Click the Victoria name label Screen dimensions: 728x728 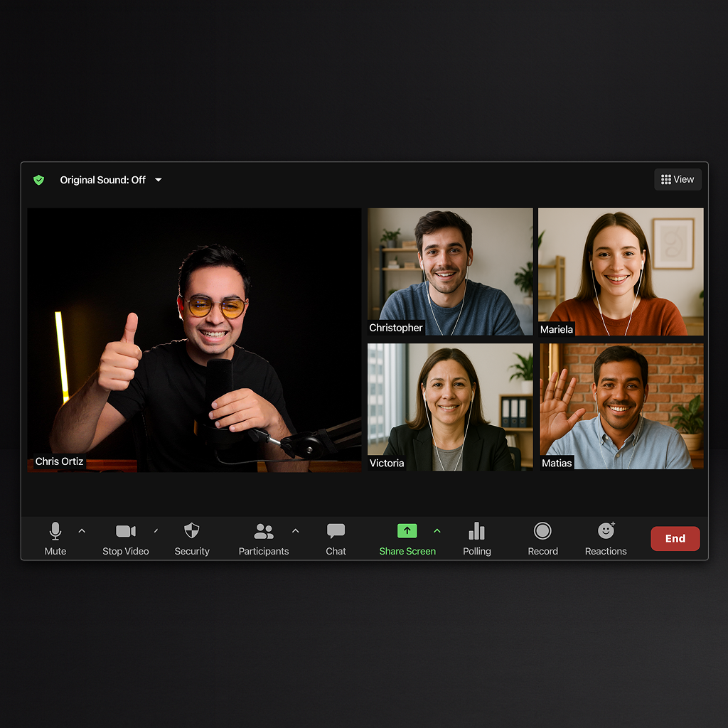pos(387,464)
